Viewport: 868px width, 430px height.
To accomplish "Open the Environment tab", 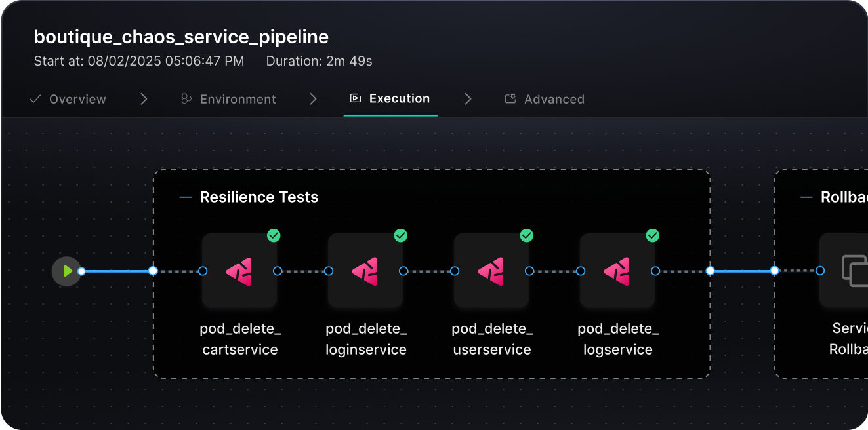I will point(228,99).
